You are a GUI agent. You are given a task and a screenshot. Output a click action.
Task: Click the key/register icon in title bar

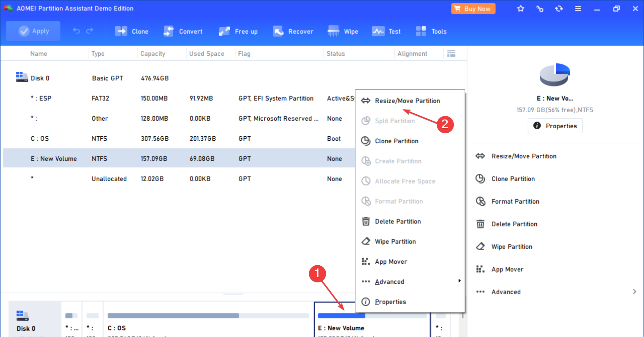(x=540, y=9)
